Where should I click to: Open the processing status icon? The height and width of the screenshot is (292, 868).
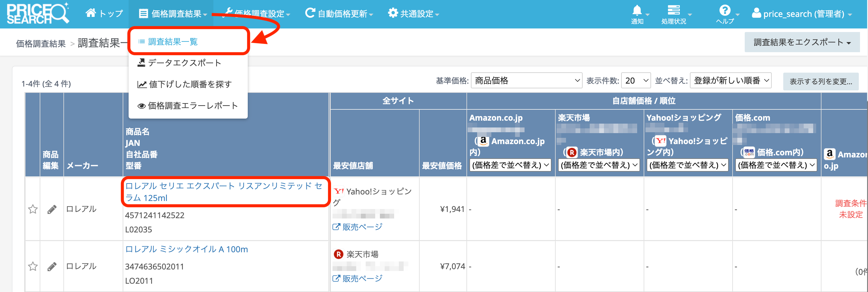[x=673, y=11]
